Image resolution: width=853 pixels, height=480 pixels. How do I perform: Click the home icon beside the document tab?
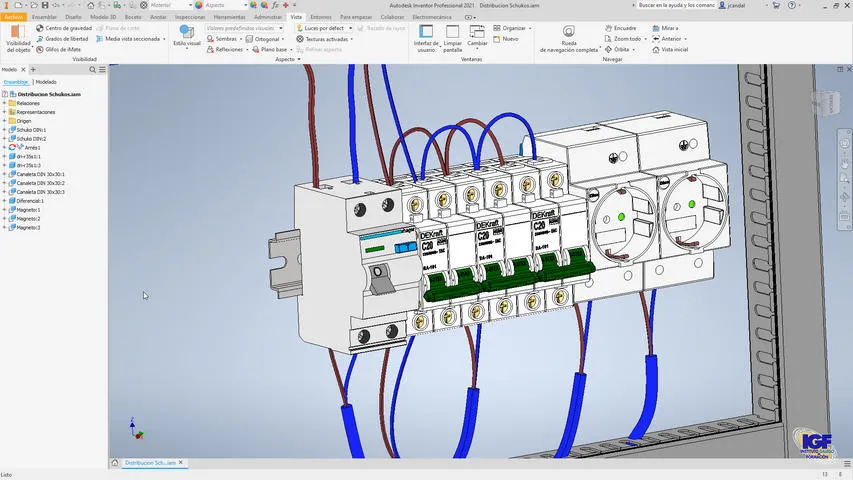pyautogui.click(x=115, y=463)
